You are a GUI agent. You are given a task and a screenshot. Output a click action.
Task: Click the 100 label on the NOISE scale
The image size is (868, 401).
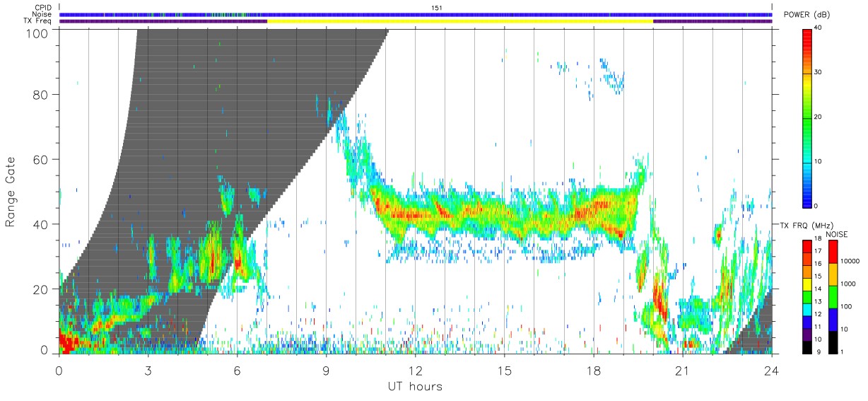coord(847,306)
